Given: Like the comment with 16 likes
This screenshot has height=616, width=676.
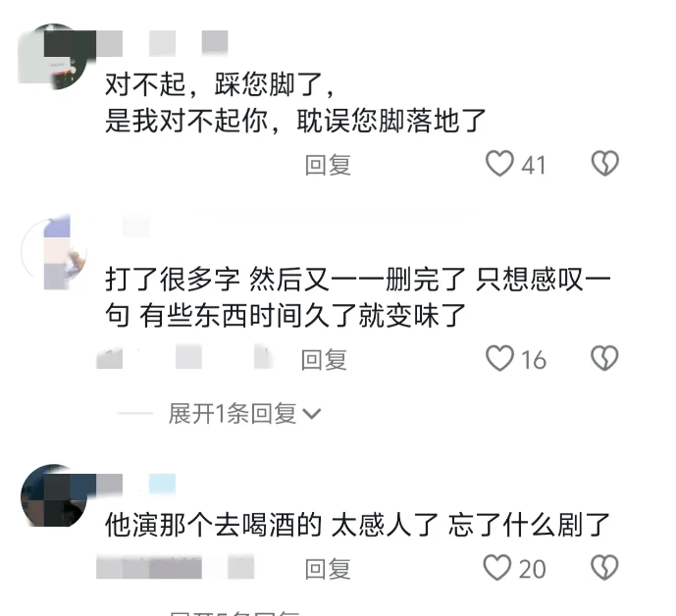Looking at the screenshot, I should (499, 358).
